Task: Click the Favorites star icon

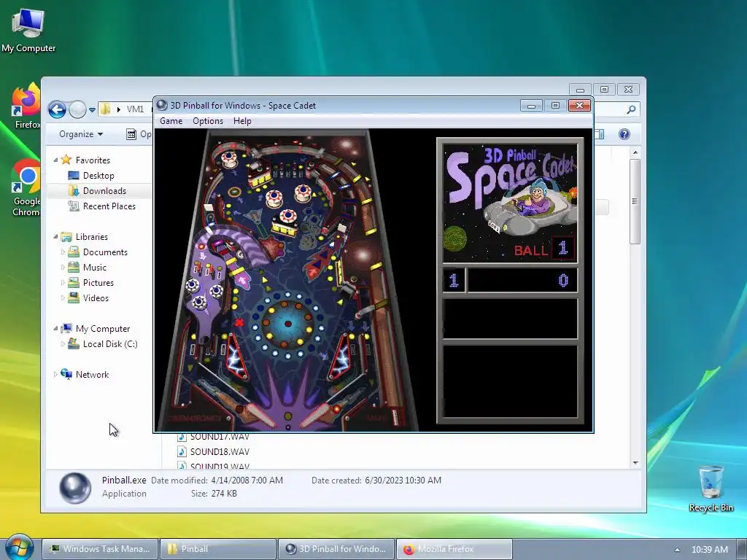Action: pyautogui.click(x=66, y=160)
